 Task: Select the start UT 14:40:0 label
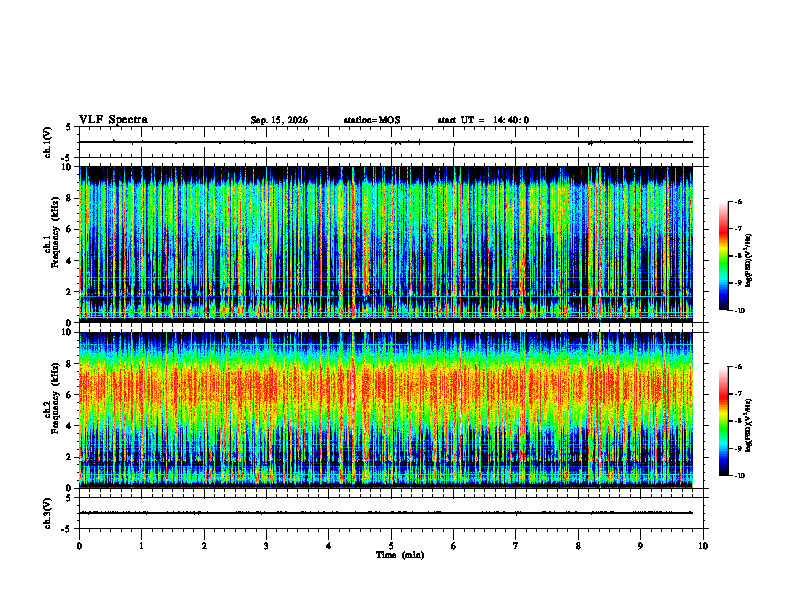click(483, 120)
